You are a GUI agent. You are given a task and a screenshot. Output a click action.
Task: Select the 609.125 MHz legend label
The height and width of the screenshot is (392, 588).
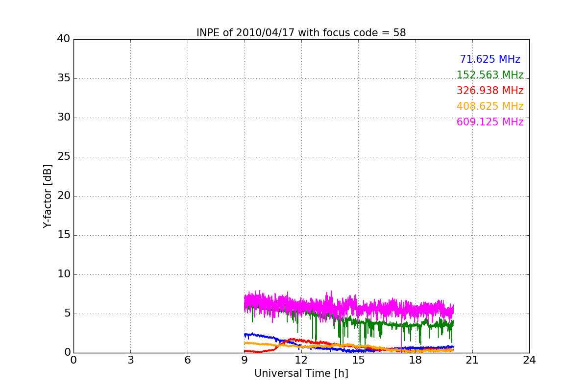tap(490, 122)
